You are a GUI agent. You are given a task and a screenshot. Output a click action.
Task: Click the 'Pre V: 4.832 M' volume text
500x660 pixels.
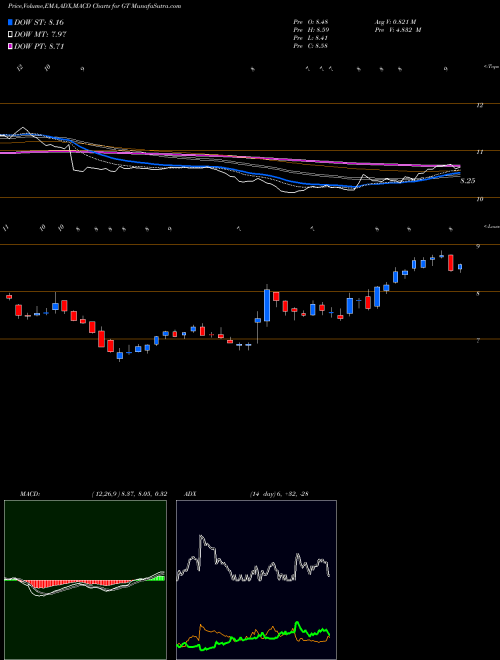[399, 30]
